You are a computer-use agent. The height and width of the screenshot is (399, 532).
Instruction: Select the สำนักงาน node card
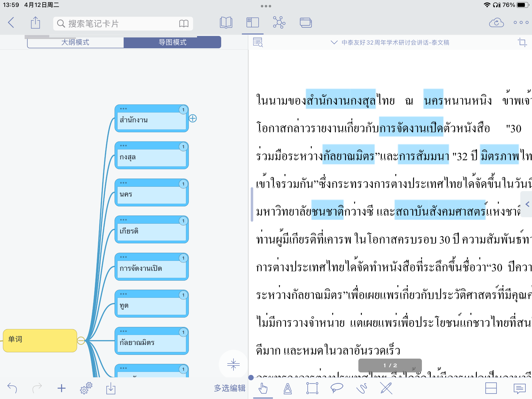point(152,118)
